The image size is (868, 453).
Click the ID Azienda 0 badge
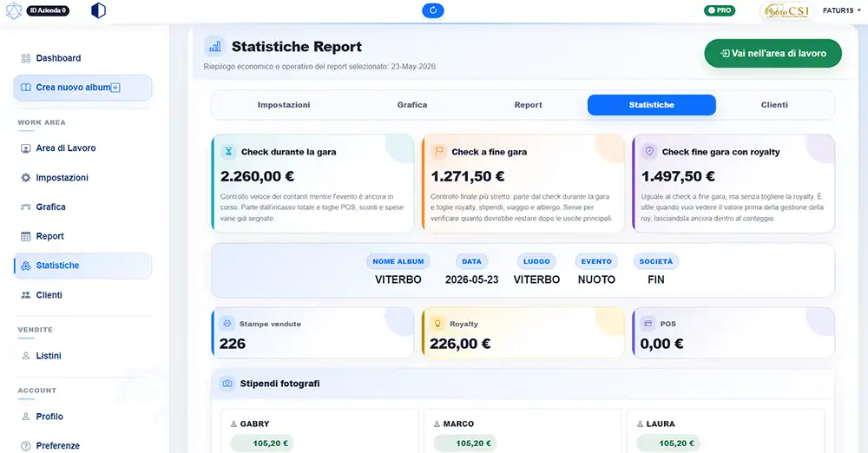click(x=48, y=10)
